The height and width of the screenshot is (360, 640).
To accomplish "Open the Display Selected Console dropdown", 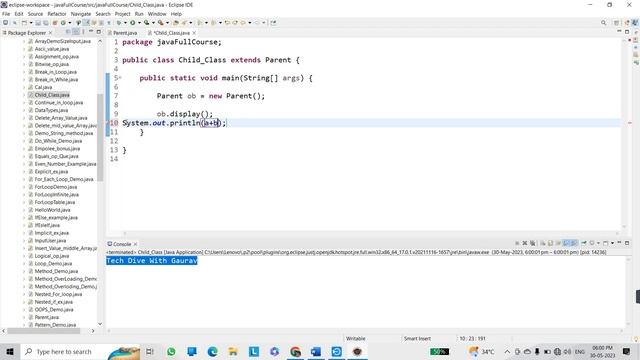I will (x=598, y=243).
